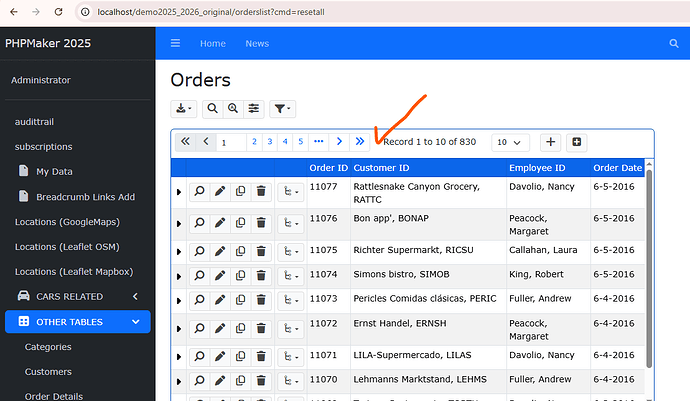Image resolution: width=690 pixels, height=401 pixels.
Task: Go to page 3 of orders
Action: 270,142
